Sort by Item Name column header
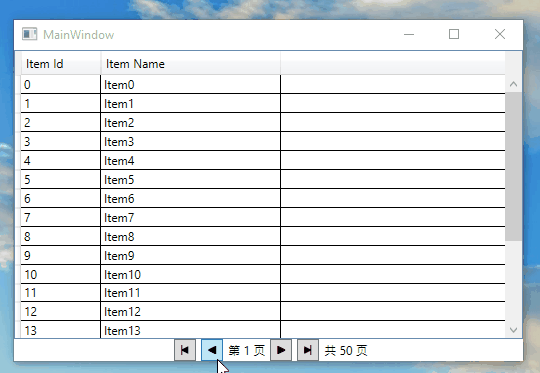 tap(191, 64)
